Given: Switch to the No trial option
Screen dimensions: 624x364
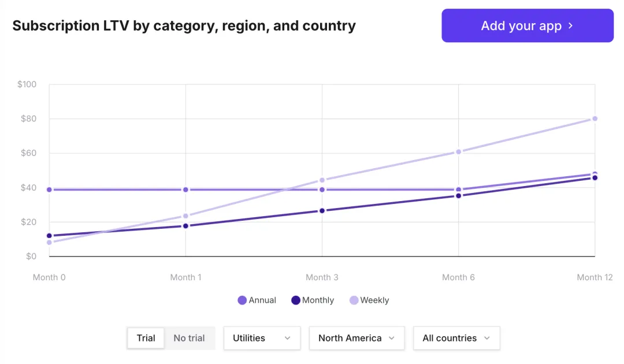Looking at the screenshot, I should pyautogui.click(x=189, y=338).
